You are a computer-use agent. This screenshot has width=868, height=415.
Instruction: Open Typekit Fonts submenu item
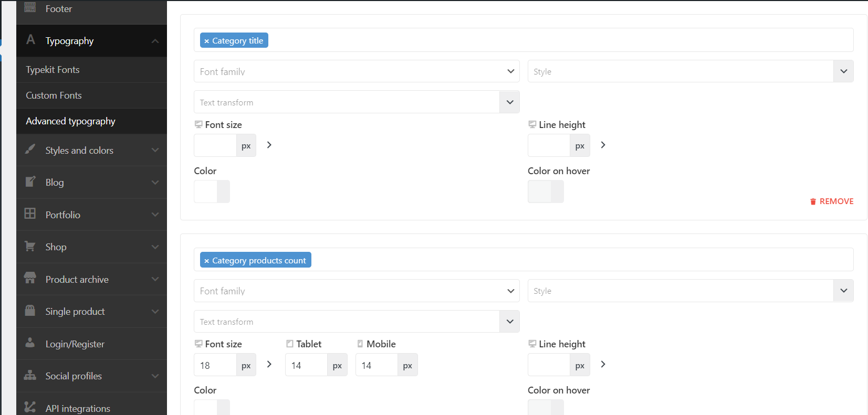tap(53, 70)
